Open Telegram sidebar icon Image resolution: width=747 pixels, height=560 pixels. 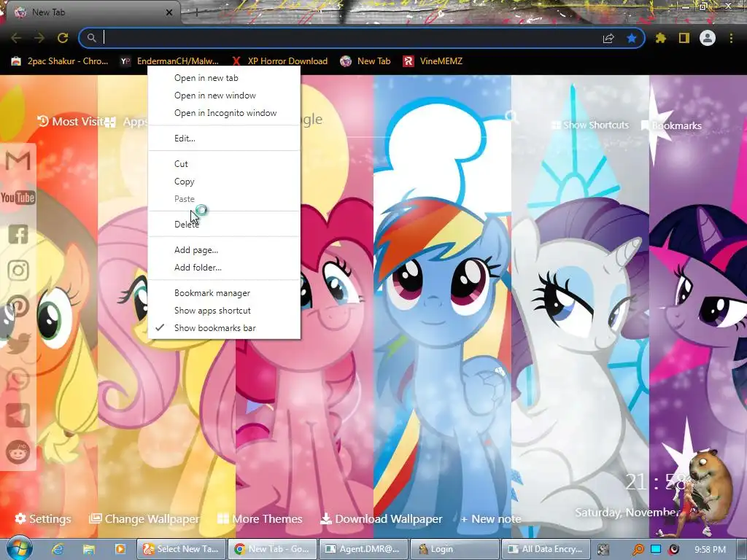(x=18, y=416)
